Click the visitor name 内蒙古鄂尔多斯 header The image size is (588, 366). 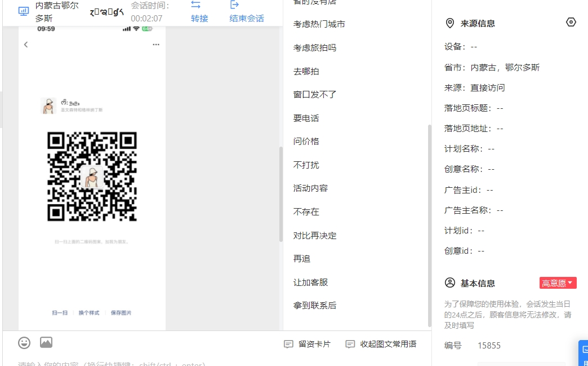pos(57,12)
